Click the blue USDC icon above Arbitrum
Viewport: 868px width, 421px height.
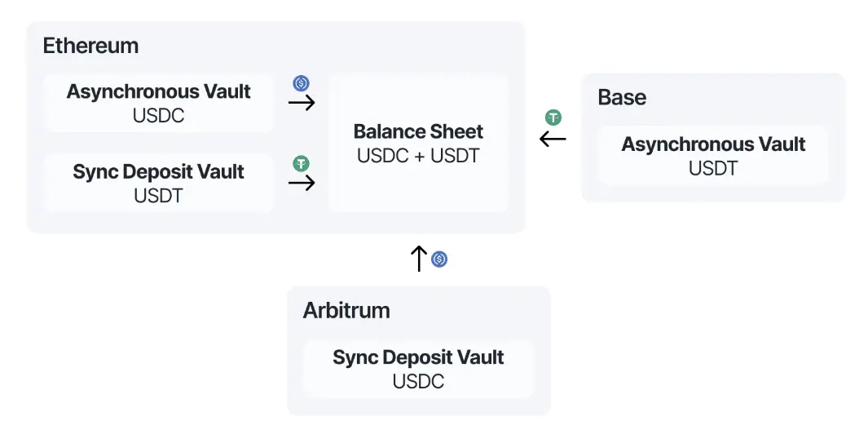pyautogui.click(x=439, y=259)
